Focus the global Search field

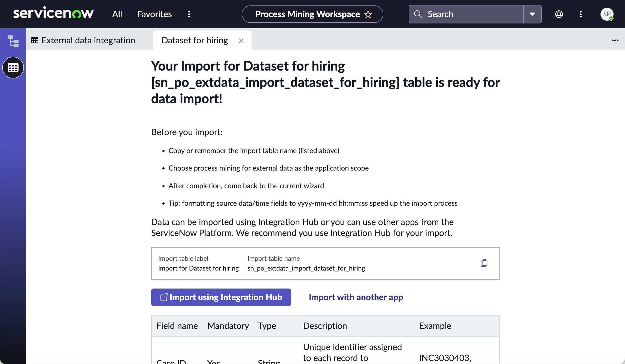(x=466, y=14)
